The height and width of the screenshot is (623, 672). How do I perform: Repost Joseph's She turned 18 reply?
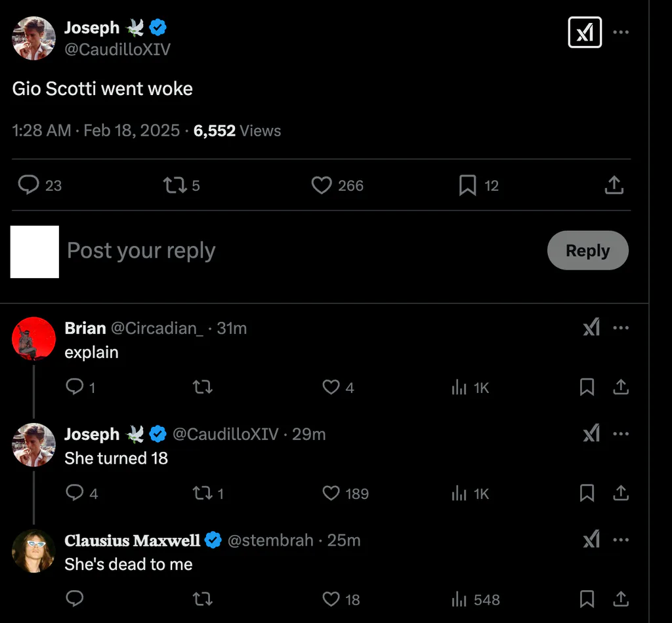(x=202, y=493)
